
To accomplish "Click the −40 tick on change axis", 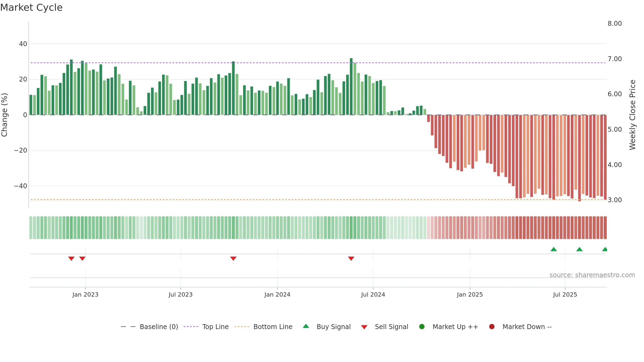I will point(21,186).
